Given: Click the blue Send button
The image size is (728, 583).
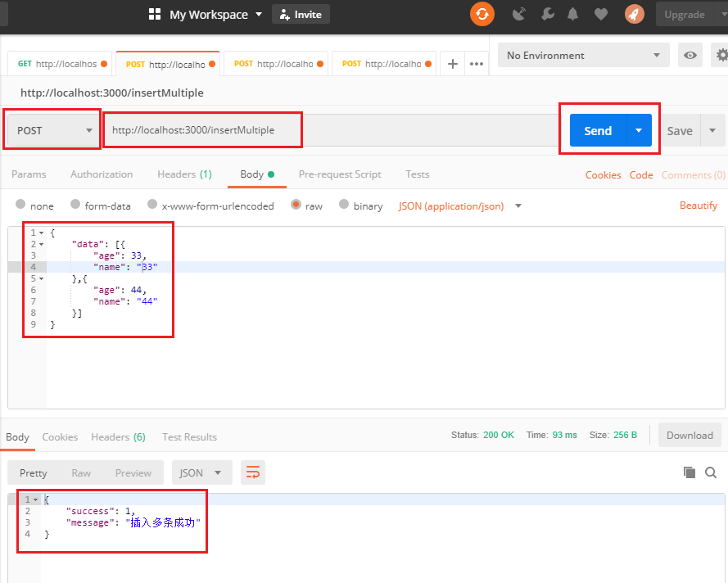Looking at the screenshot, I should pos(598,130).
